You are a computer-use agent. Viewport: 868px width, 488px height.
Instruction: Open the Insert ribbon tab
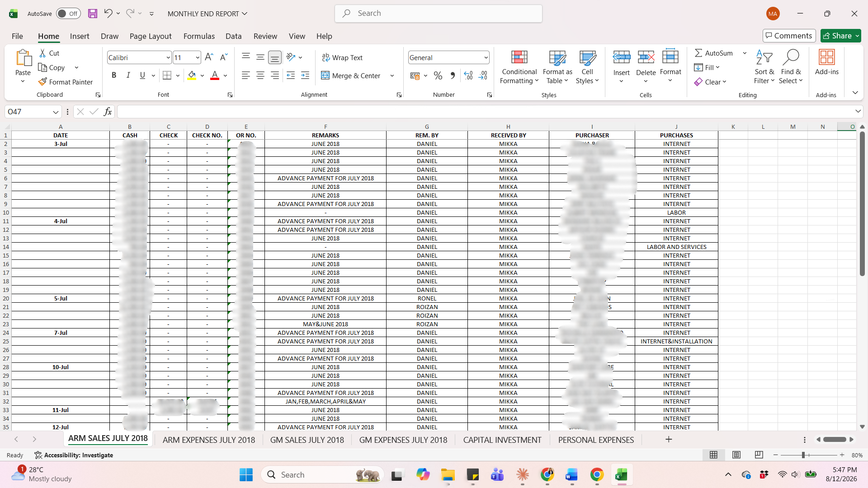click(80, 36)
